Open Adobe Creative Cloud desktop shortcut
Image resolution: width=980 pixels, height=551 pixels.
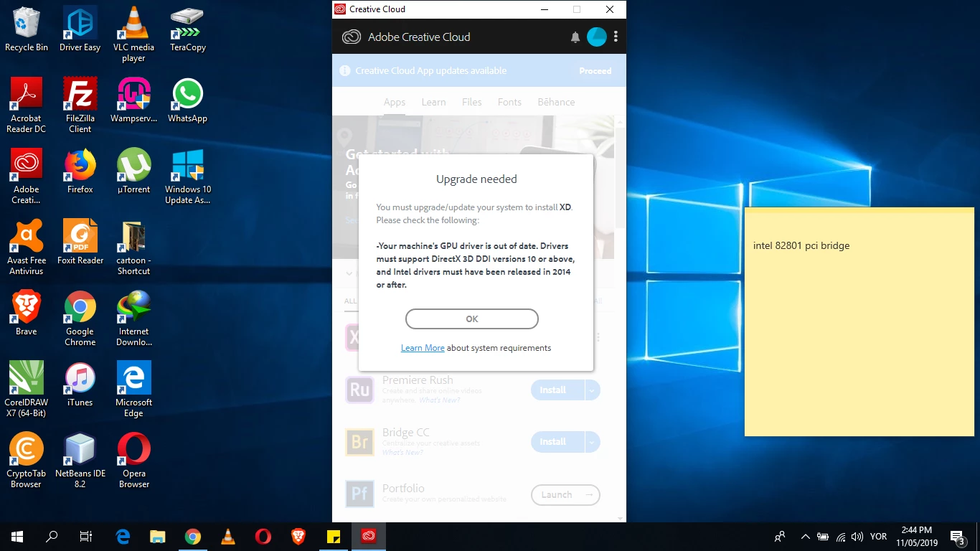(27, 176)
